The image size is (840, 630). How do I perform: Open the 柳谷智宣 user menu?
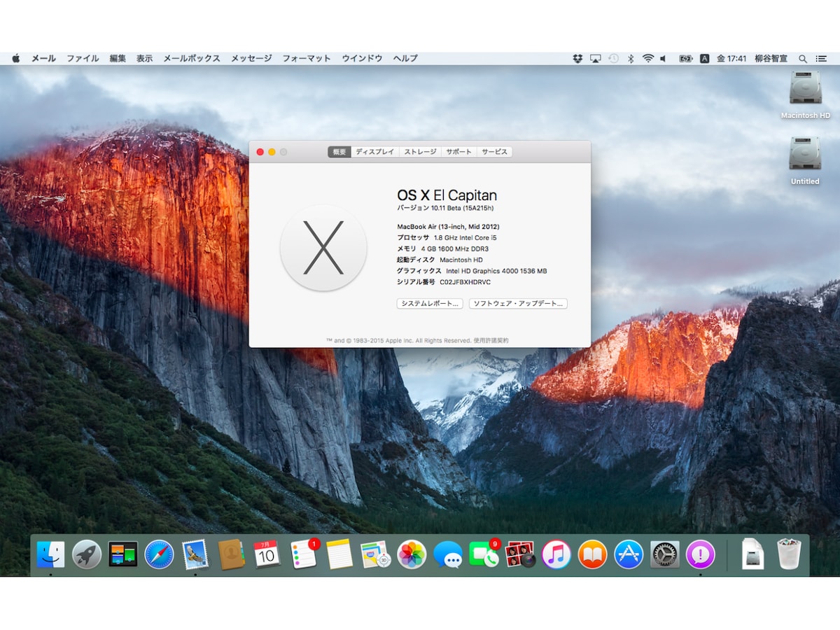(770, 59)
